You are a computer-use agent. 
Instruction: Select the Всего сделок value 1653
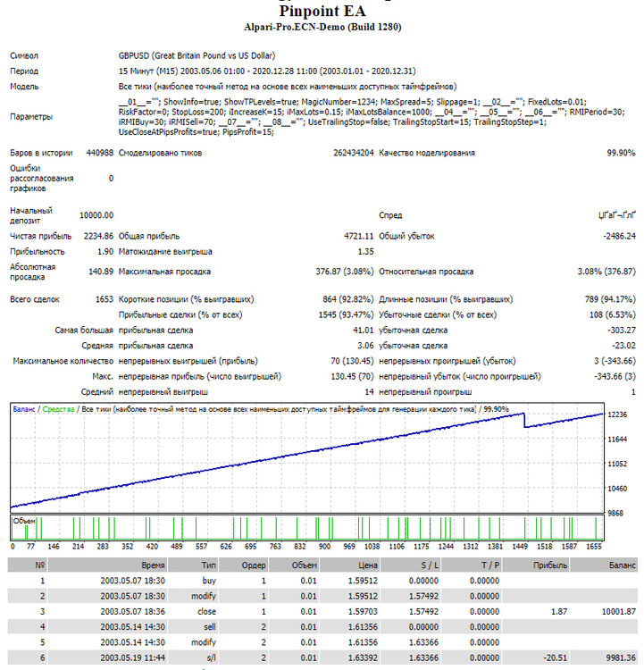point(105,299)
